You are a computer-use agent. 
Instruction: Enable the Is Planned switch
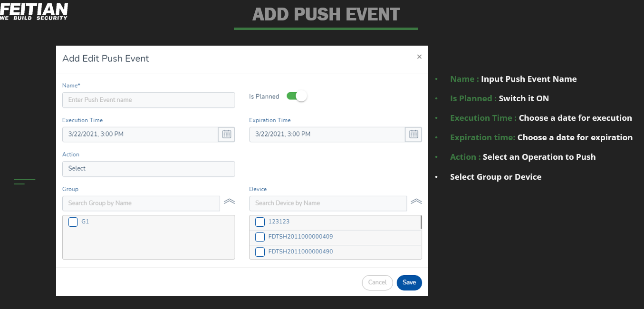click(x=297, y=96)
